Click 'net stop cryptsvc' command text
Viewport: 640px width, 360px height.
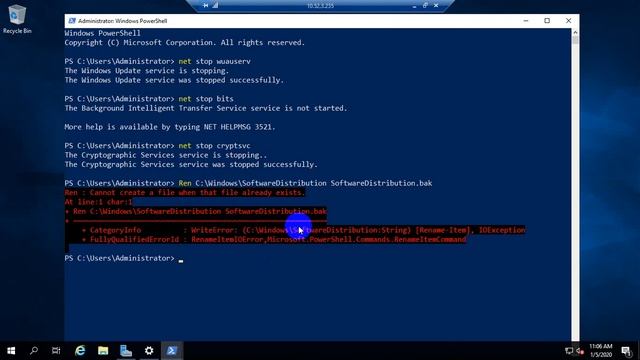[215, 146]
